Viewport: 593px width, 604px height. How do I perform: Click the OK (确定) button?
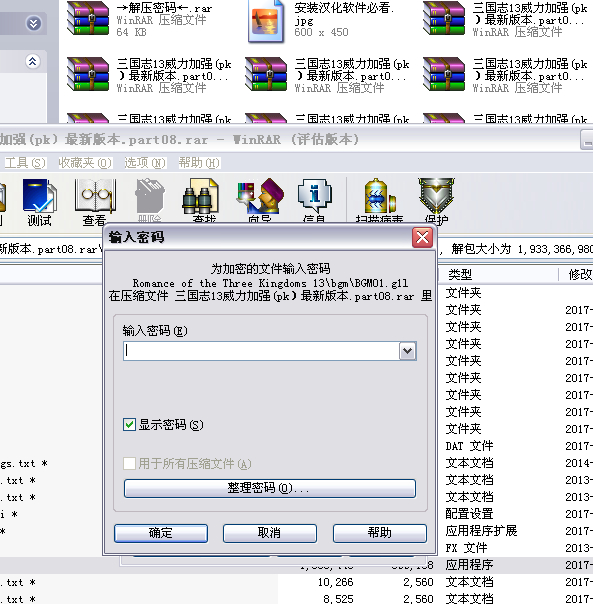(x=161, y=533)
